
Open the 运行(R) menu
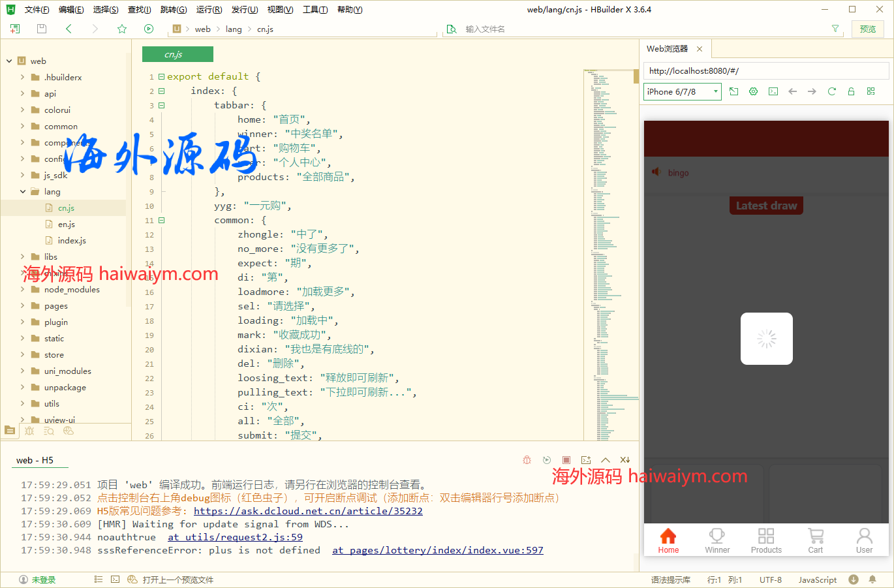click(x=208, y=9)
